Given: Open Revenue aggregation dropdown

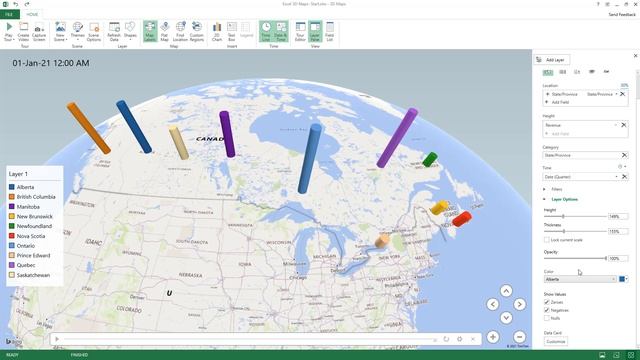Looking at the screenshot, I should (616, 125).
